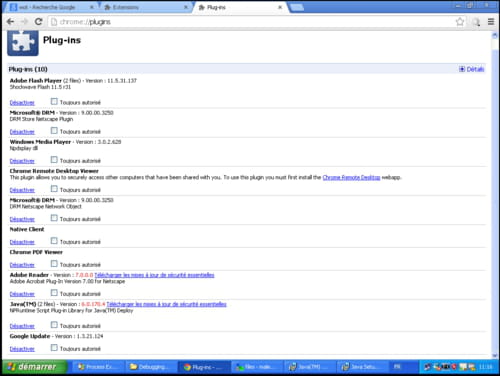Click the page scrollbar down arrow
500x376 pixels.
pyautogui.click(x=495, y=355)
